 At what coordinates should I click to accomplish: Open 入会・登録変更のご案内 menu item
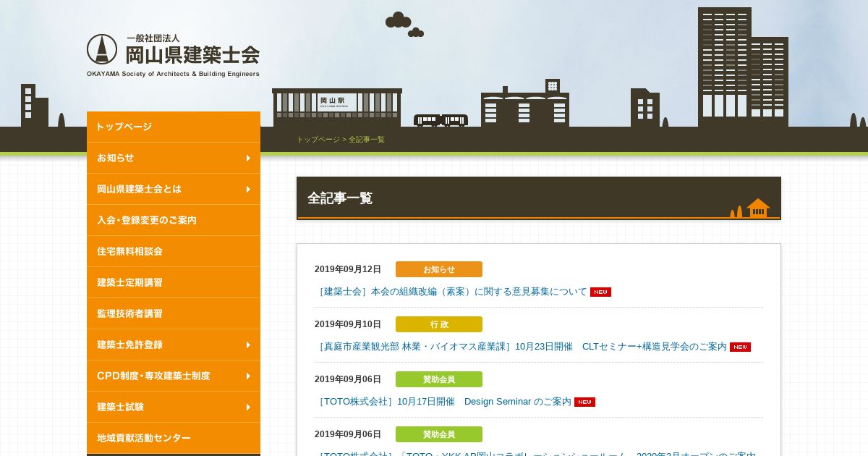click(174, 220)
